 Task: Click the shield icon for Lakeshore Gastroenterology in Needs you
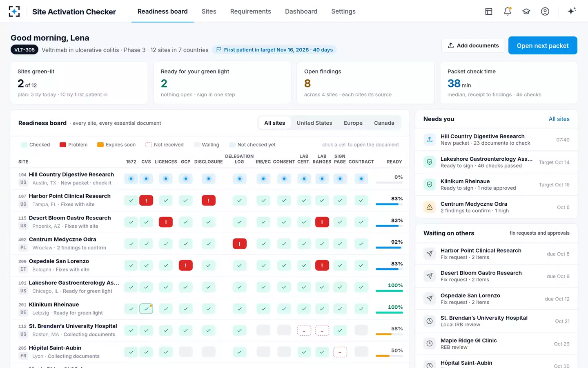(430, 162)
